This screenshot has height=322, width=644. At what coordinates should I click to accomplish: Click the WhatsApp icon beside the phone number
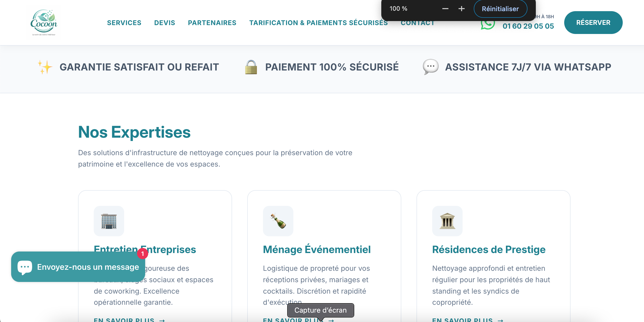point(488,25)
